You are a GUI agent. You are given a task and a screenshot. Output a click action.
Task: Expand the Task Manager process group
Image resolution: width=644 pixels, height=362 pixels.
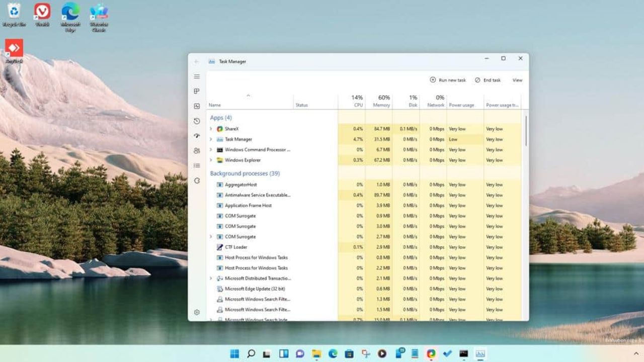tap(211, 139)
